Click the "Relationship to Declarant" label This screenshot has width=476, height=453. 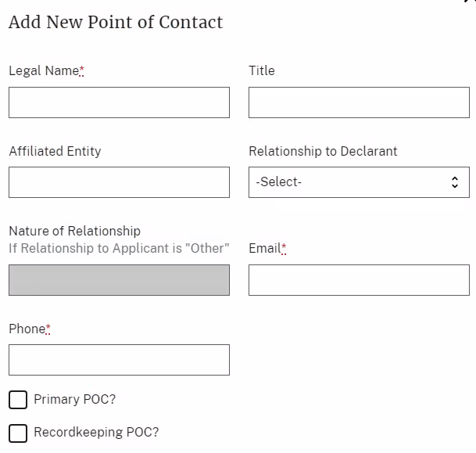(x=323, y=152)
